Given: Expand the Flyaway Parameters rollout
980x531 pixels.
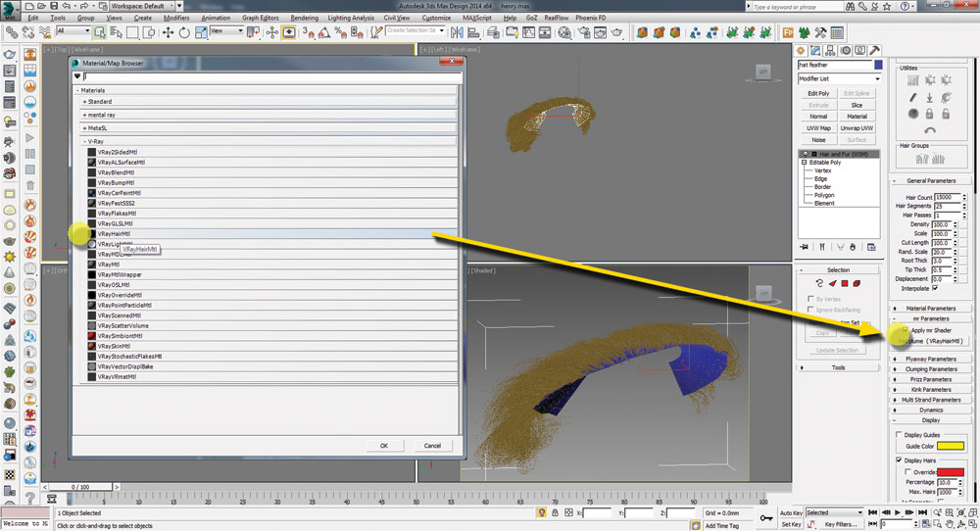Looking at the screenshot, I should [x=931, y=360].
